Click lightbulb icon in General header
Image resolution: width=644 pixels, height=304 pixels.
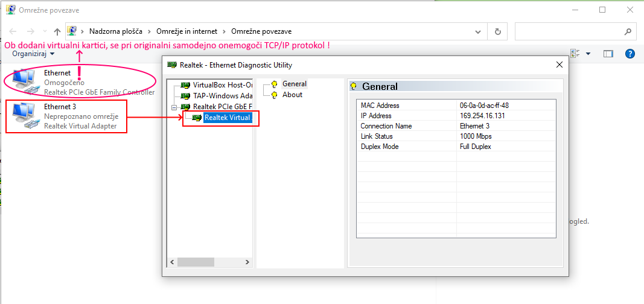click(353, 86)
